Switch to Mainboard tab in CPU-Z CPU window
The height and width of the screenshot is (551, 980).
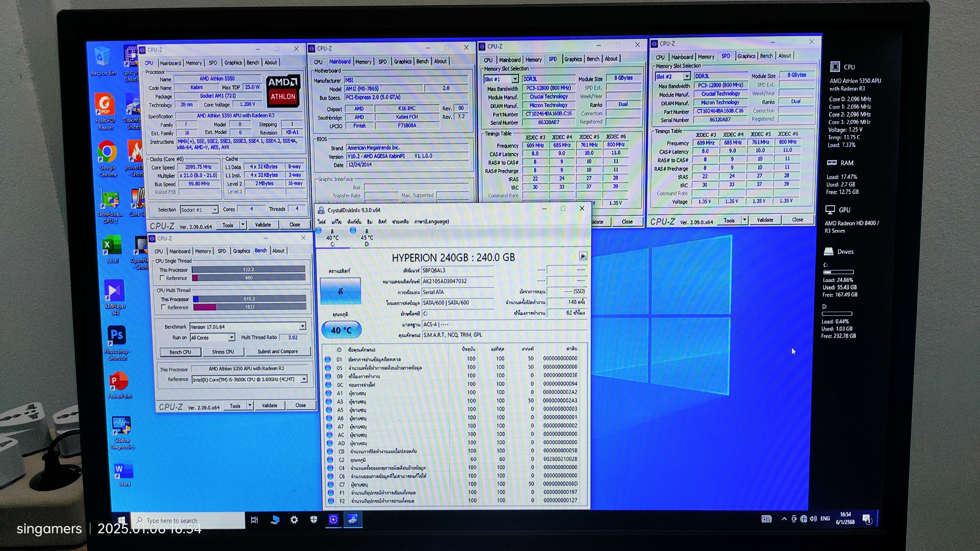170,63
